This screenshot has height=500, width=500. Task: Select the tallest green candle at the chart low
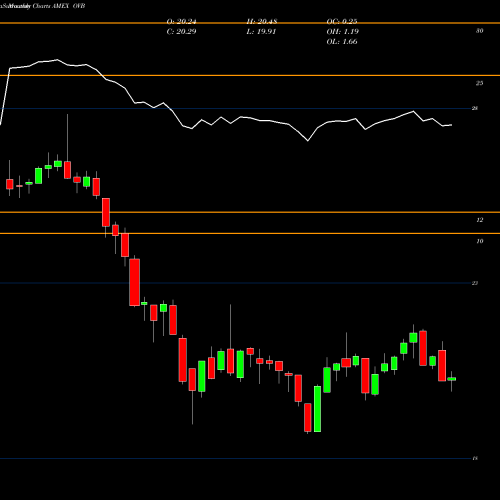[317, 409]
